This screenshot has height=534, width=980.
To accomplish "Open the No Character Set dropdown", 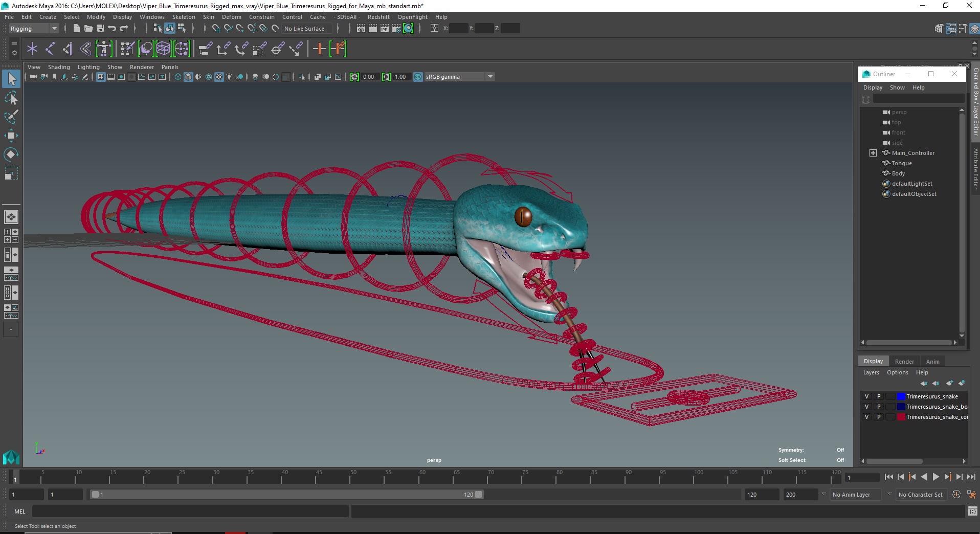I will click(921, 495).
